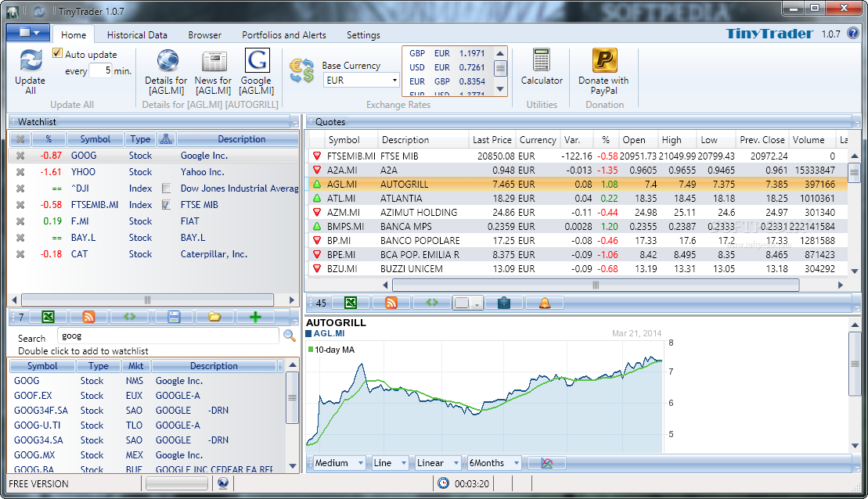Open Portfolios and Alerts tab
Image resolution: width=868 pixels, height=499 pixels.
point(284,34)
